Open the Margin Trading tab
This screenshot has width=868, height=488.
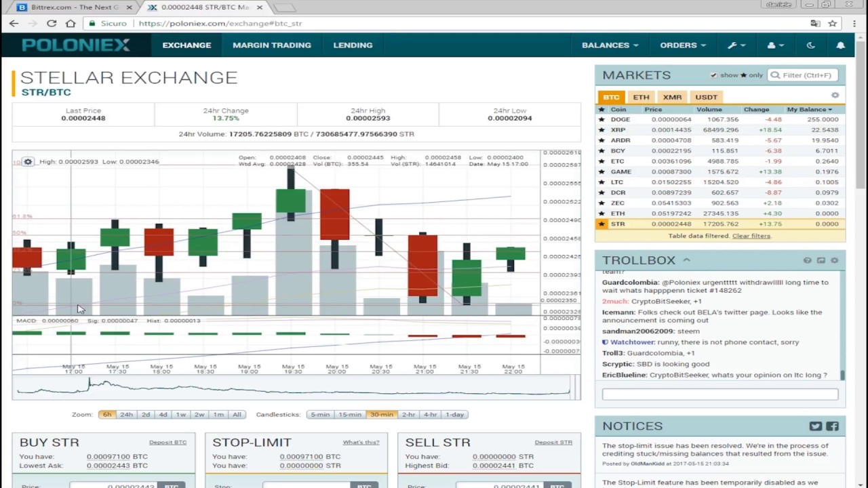pos(272,45)
